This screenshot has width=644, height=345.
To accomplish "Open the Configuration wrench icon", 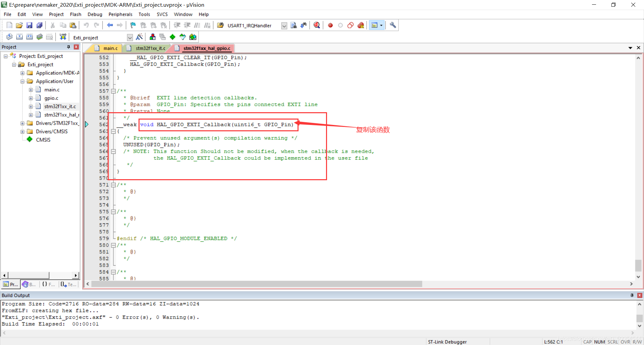I will 393,25.
